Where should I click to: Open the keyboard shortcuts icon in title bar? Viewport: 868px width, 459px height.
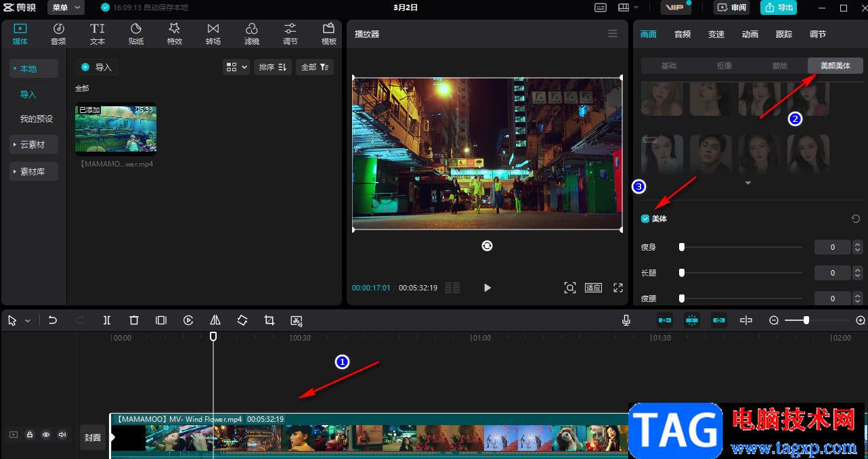[601, 7]
